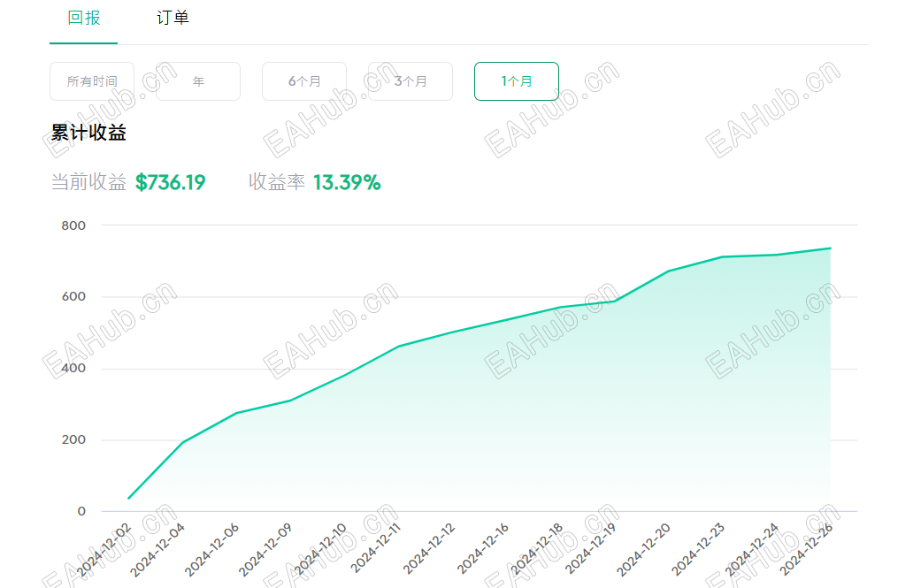
Task: Select the 6个月 range button
Action: (x=304, y=81)
